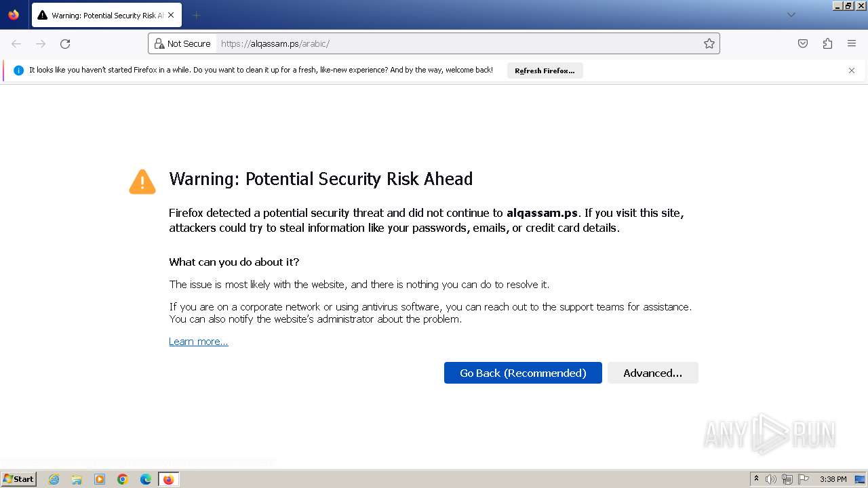Dismiss the Firefox refresh notification bar
This screenshot has width=868, height=488.
pyautogui.click(x=852, y=70)
